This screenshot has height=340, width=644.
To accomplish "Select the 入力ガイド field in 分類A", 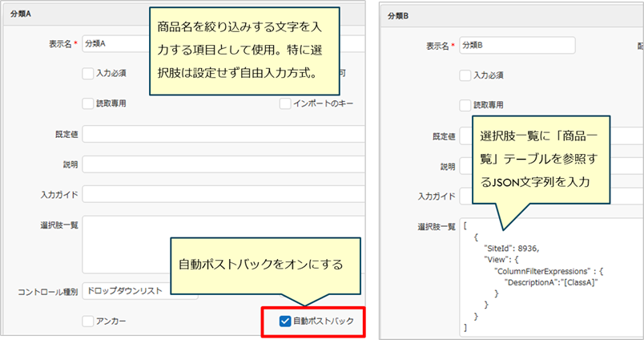I will (216, 195).
